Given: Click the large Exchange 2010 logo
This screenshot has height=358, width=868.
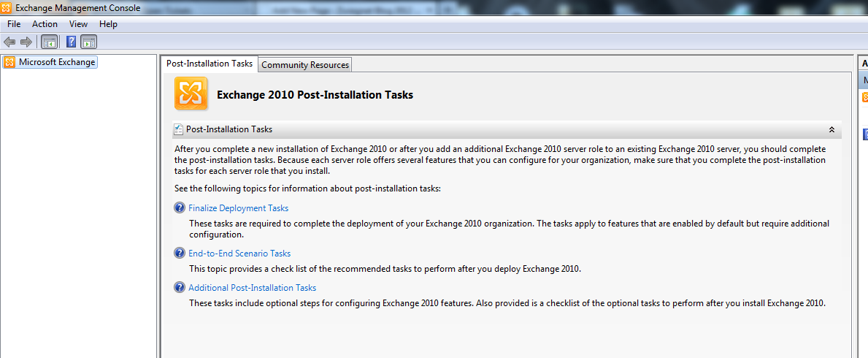Looking at the screenshot, I should [191, 93].
